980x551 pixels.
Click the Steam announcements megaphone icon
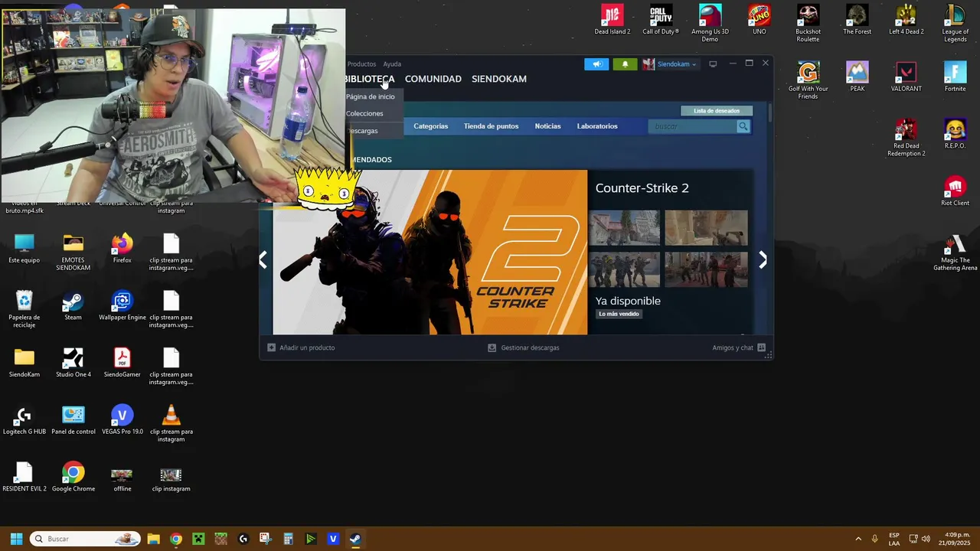pos(596,64)
